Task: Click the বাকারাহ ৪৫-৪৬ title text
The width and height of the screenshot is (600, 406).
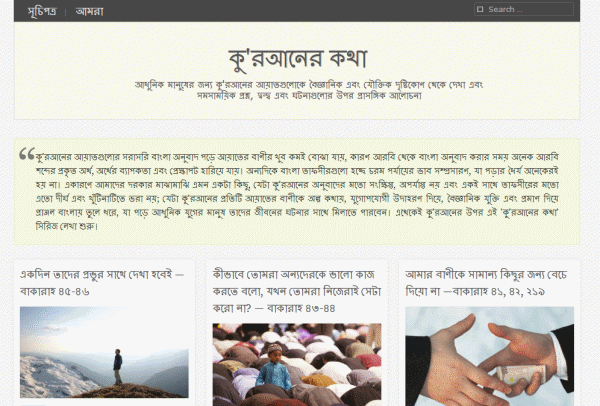Action: pos(55,292)
